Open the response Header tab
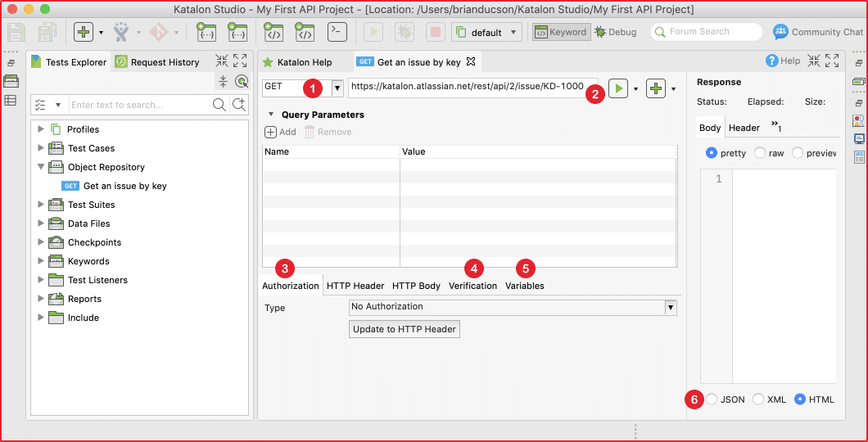868x442 pixels. click(744, 128)
